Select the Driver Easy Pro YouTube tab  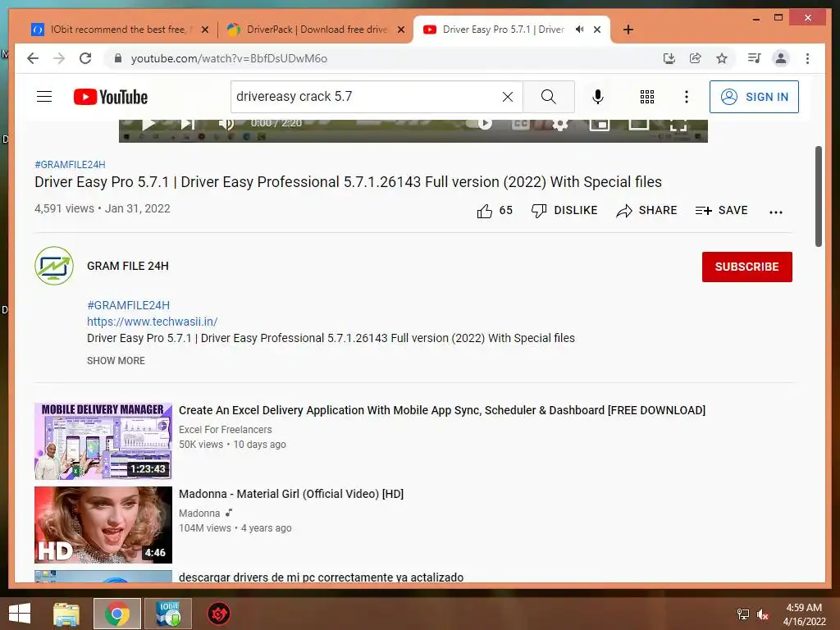pyautogui.click(x=503, y=30)
